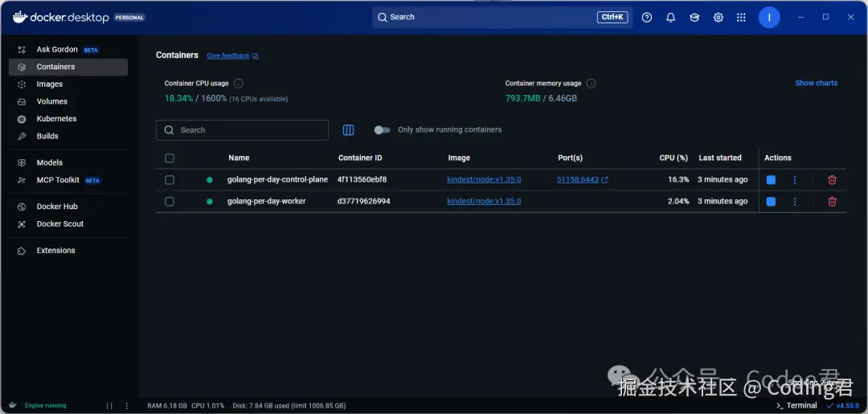Open control-plane kindest/node:v1.35.0 image link
868x414 pixels.
484,179
